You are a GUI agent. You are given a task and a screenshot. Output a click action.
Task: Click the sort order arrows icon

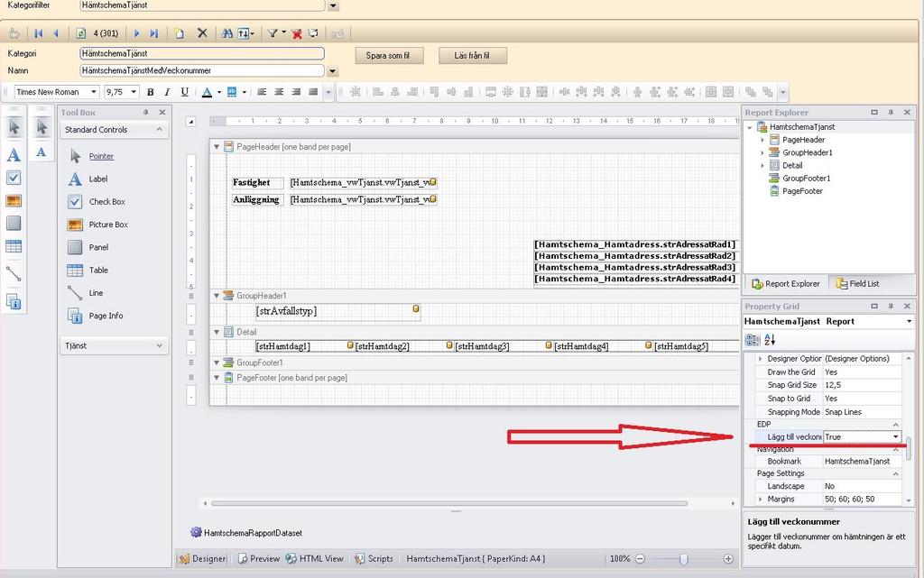[244, 33]
